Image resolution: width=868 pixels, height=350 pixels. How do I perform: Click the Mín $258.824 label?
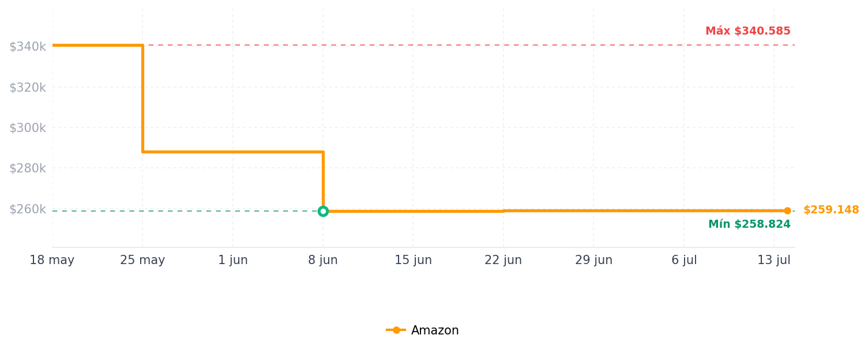[749, 224]
